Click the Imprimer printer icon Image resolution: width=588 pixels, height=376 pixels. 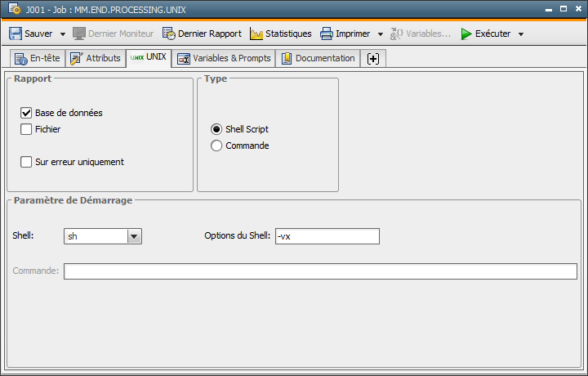(326, 34)
